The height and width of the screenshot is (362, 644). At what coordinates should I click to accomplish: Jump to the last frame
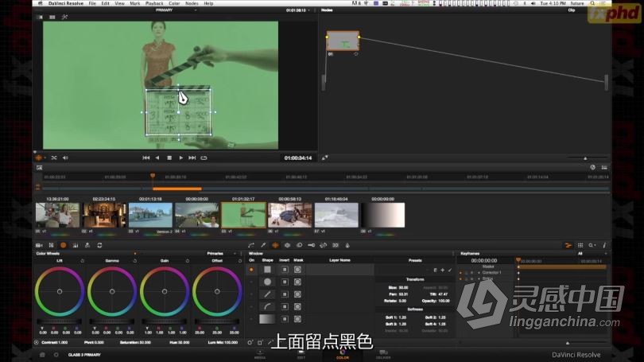pos(192,158)
